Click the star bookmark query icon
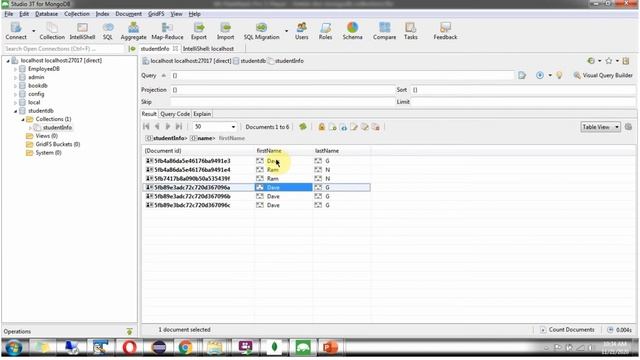 tap(609, 61)
